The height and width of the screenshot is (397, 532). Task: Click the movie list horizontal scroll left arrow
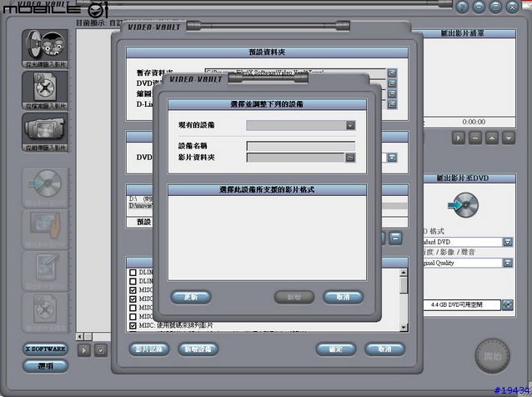(x=80, y=337)
